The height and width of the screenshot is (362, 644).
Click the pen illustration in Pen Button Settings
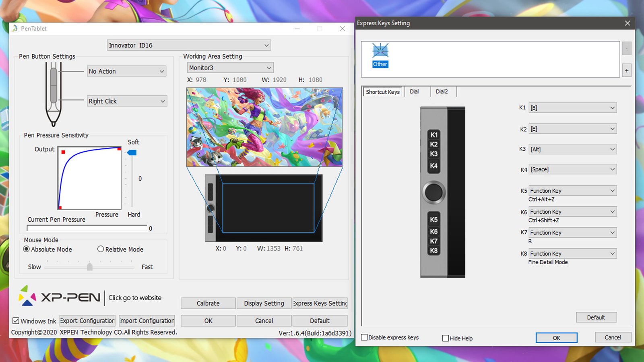click(54, 95)
